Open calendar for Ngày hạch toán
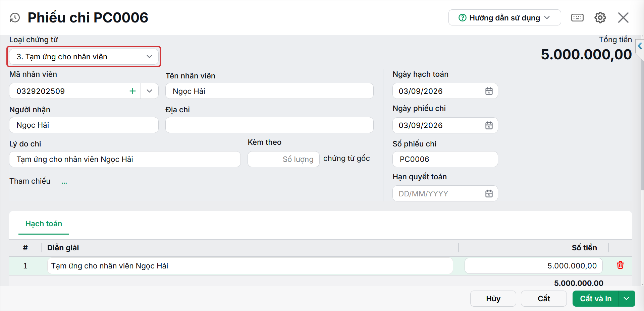The image size is (644, 311). 489,91
